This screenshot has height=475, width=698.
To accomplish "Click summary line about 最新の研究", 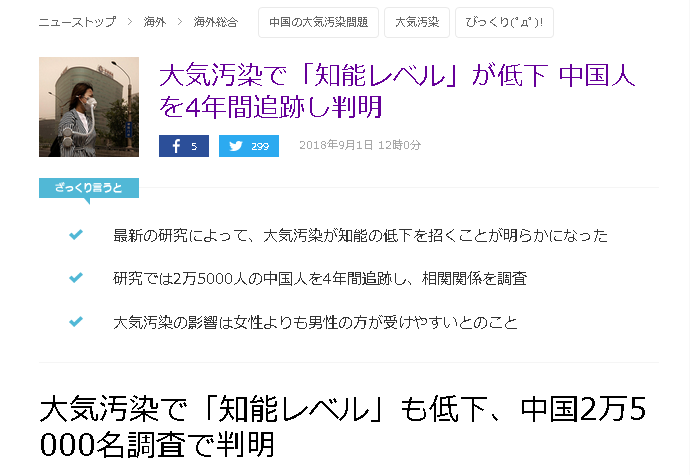I will tap(360, 235).
